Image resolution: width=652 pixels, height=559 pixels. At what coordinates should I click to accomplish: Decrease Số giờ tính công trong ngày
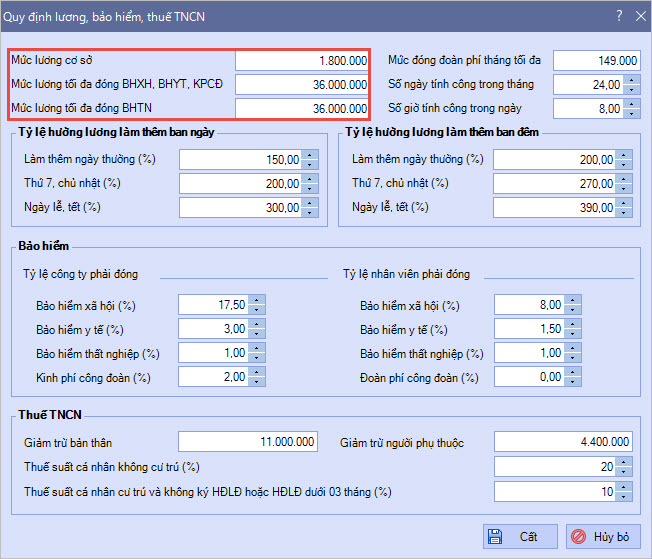(x=631, y=113)
